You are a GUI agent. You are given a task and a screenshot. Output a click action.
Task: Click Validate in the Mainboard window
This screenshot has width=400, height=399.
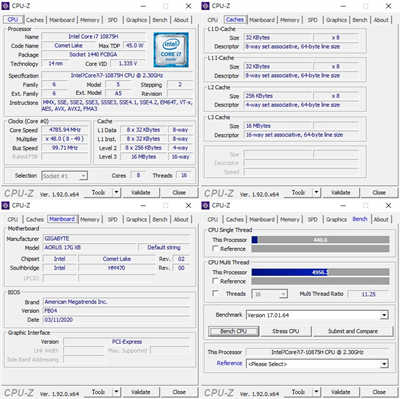point(141,392)
